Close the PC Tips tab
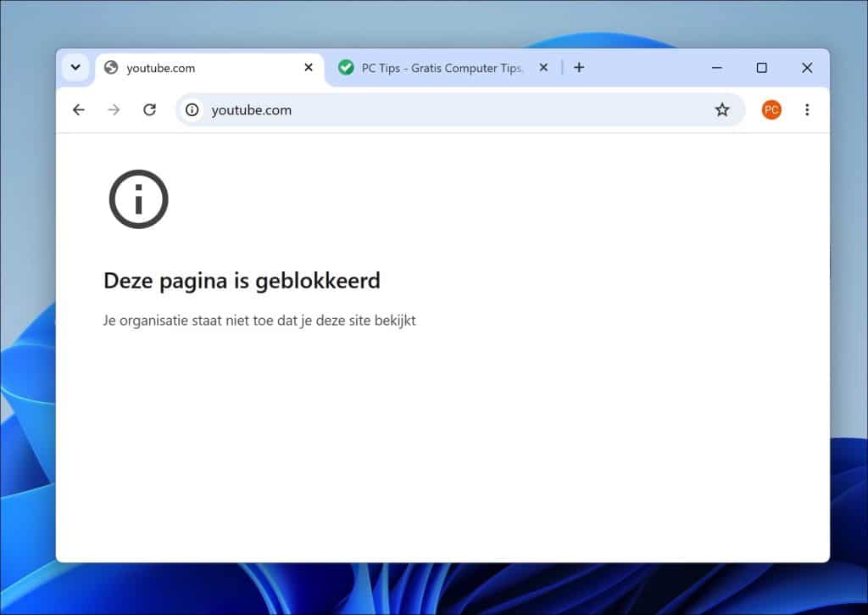The image size is (868, 615). (543, 68)
